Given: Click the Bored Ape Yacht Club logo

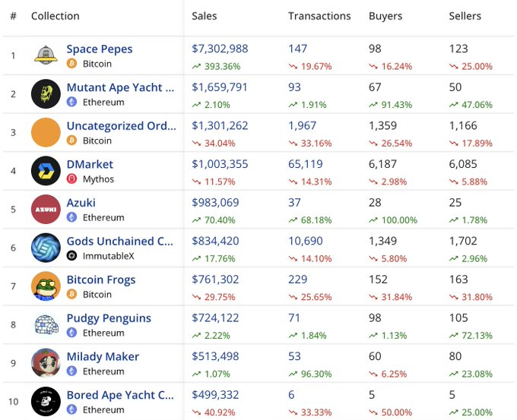Looking at the screenshot, I should (x=46, y=402).
